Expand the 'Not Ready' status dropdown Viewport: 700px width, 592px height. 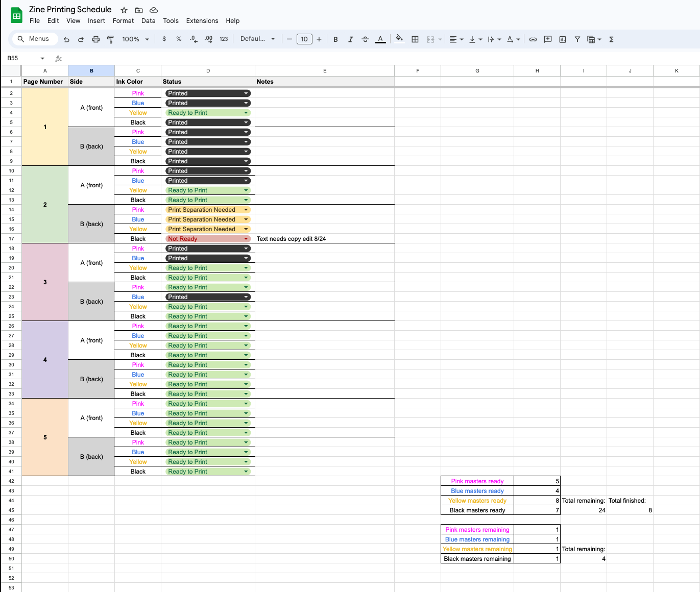(x=246, y=239)
